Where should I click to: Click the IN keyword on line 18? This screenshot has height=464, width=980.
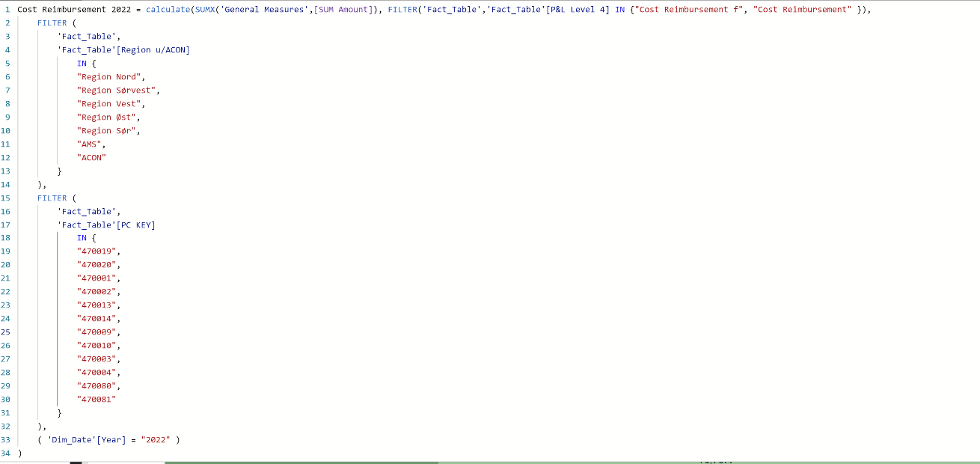click(82, 238)
